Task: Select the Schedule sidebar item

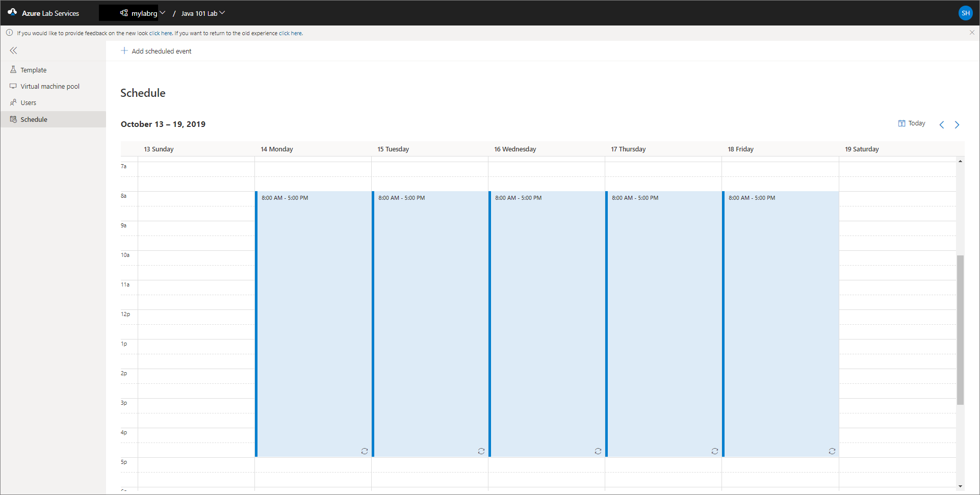Action: point(34,119)
